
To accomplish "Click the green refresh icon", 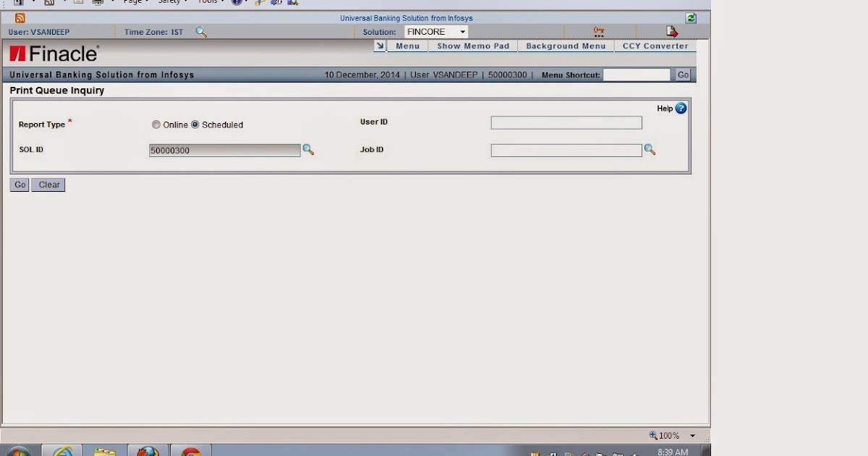I will tap(691, 17).
